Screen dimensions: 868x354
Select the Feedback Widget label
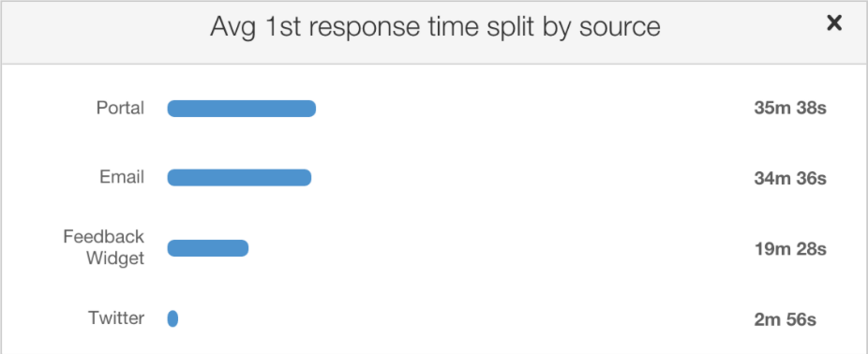[103, 247]
